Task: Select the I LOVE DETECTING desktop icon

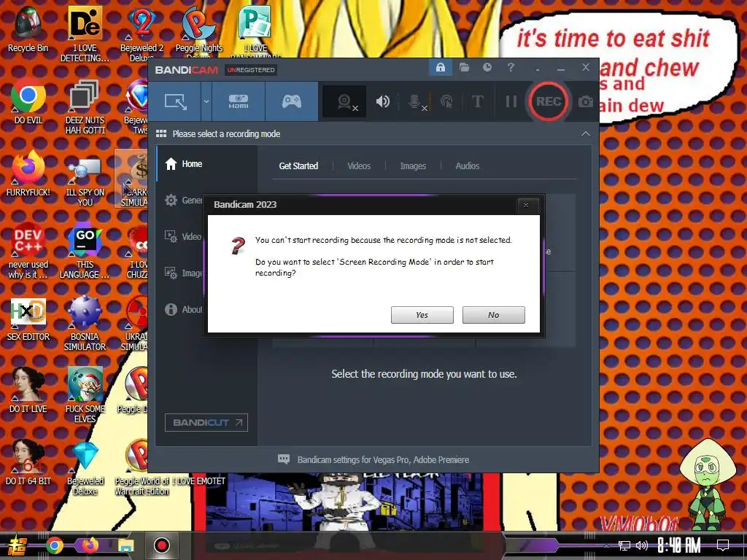Action: pos(85,34)
